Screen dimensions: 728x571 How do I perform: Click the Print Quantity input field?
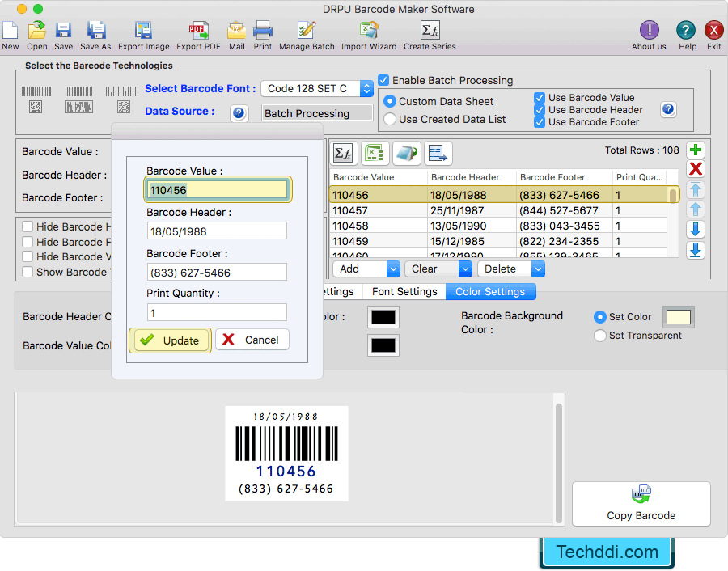[217, 312]
